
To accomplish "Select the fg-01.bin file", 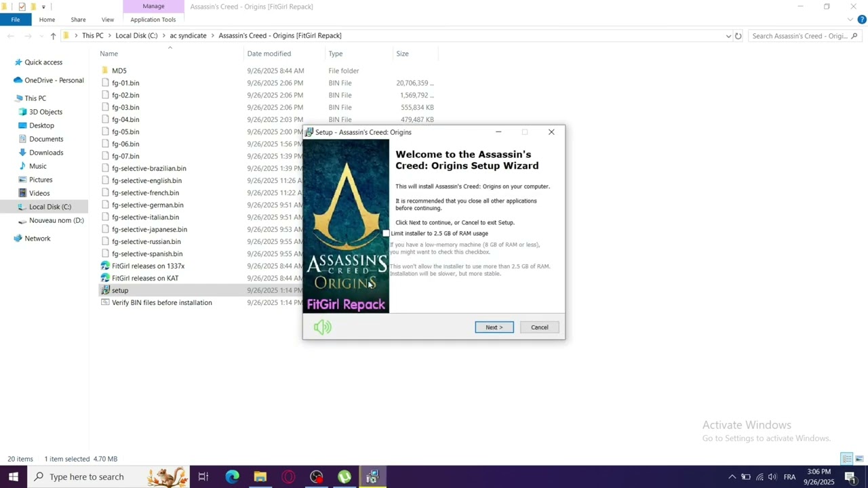I will coord(125,83).
